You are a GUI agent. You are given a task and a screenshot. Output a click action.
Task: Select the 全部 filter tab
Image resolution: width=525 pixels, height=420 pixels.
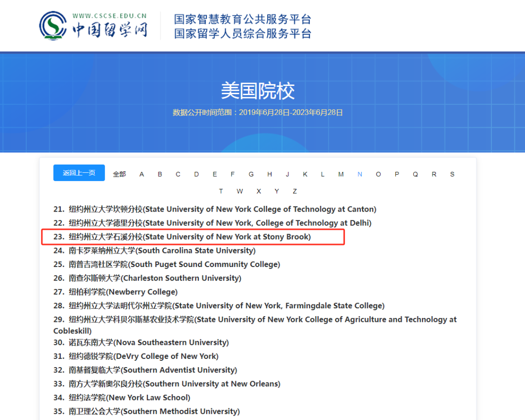[x=119, y=174]
